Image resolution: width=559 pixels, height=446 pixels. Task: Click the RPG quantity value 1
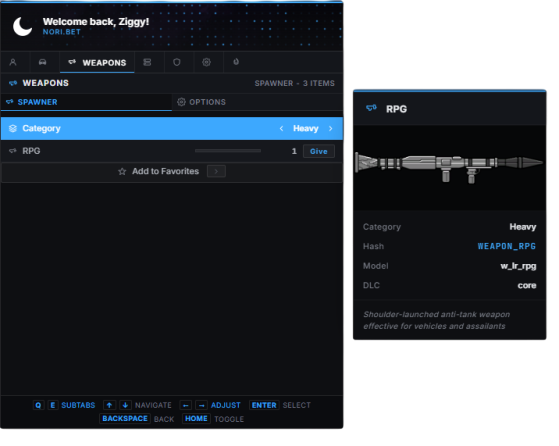coord(294,151)
